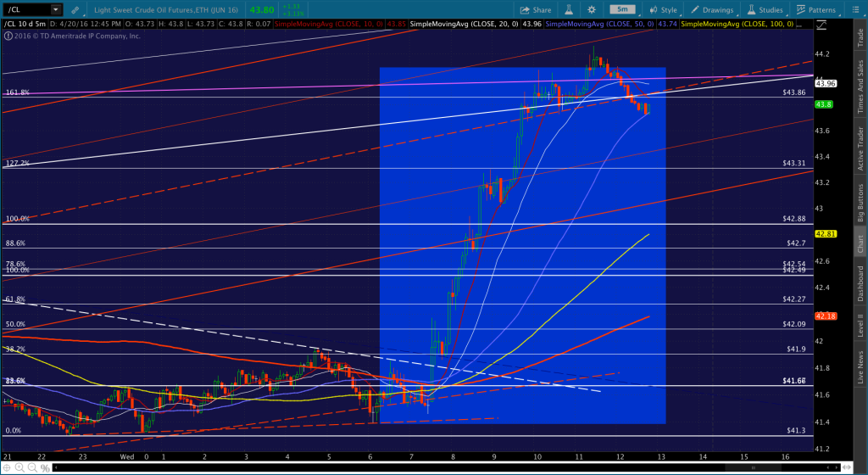Click the $43.86 Fibonacci price label

[794, 92]
